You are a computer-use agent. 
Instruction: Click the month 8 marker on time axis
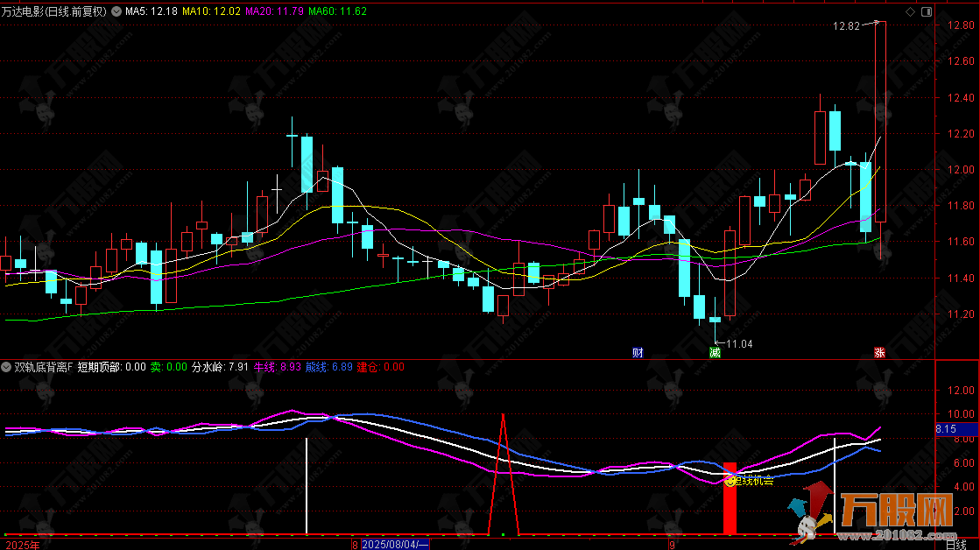[355, 545]
